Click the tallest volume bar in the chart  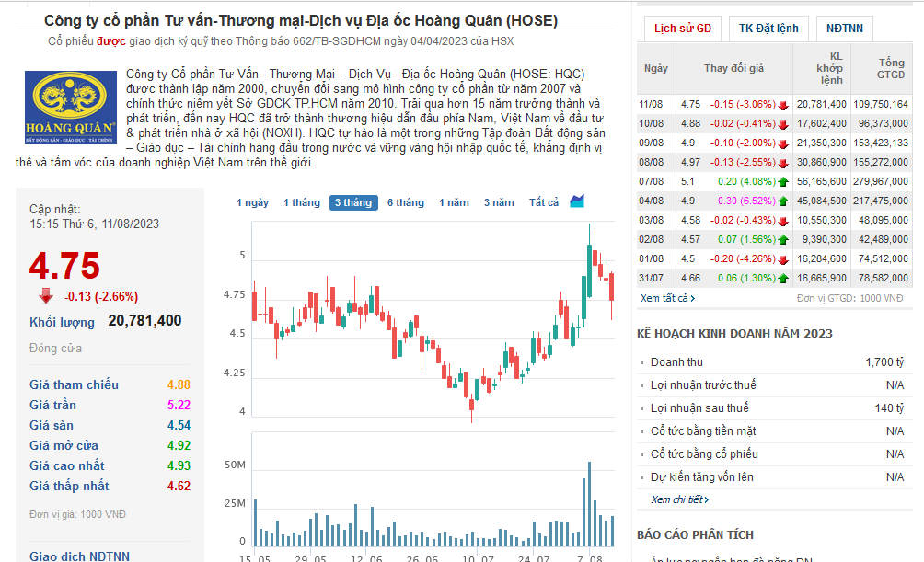coord(589,504)
